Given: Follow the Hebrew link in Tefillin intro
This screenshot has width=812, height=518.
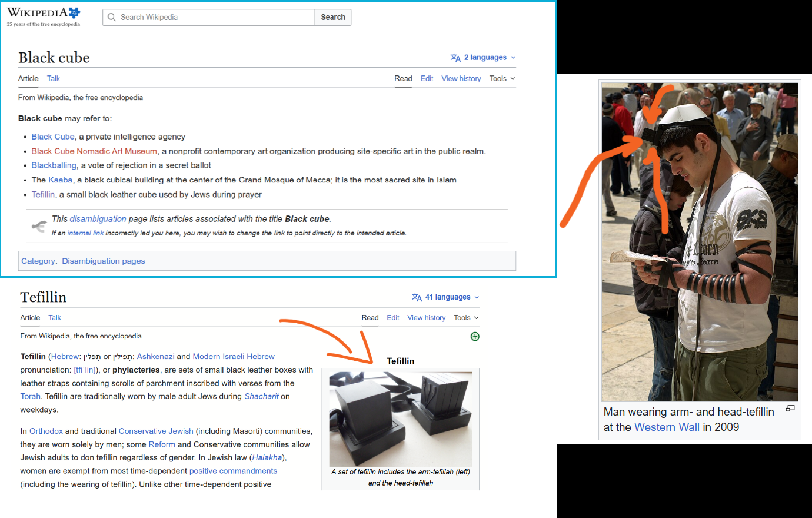Looking at the screenshot, I should point(65,357).
